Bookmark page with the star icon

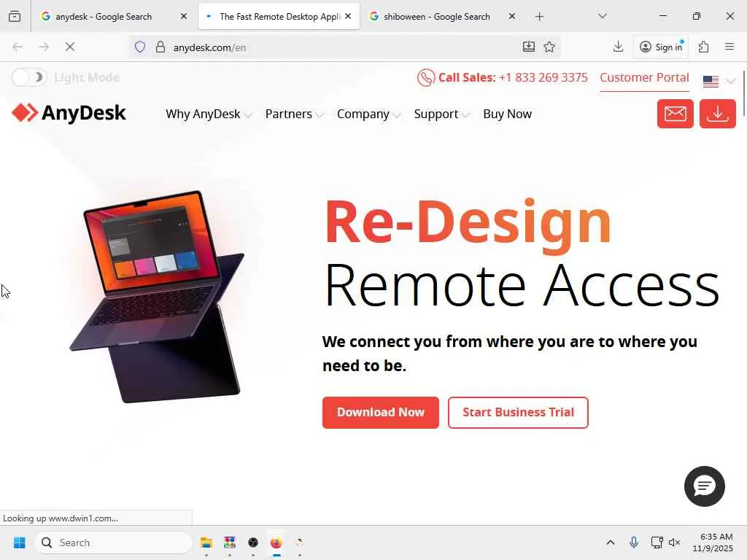coord(549,47)
